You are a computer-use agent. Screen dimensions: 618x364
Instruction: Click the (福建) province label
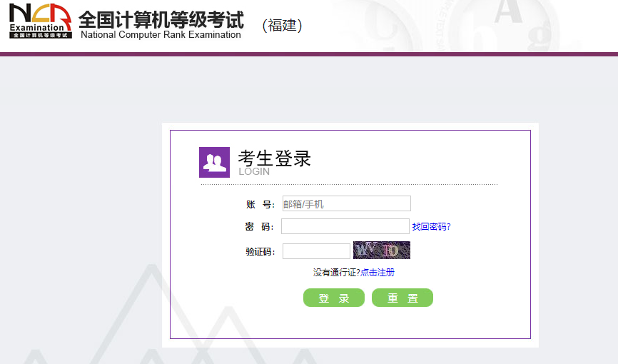tap(282, 26)
